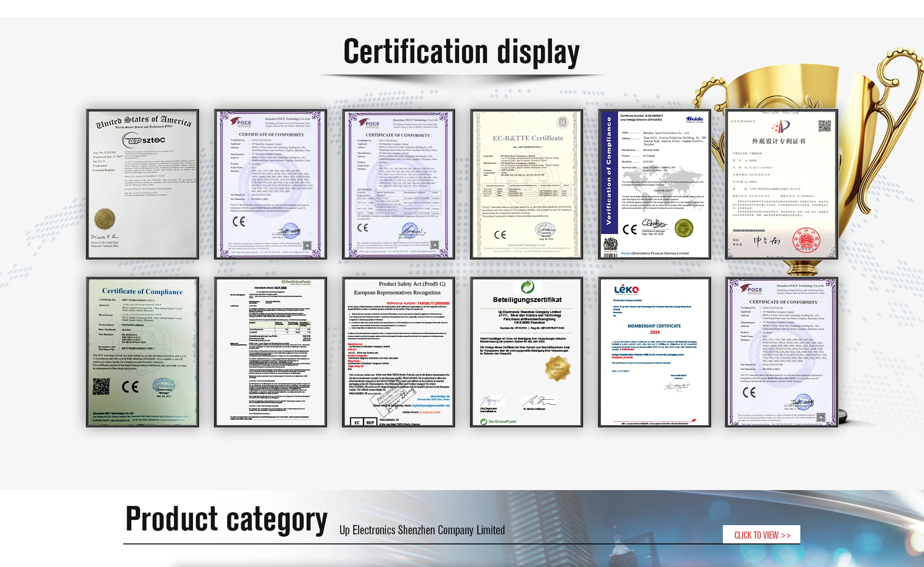Click the Product category heading
This screenshot has height=567, width=924.
(226, 519)
